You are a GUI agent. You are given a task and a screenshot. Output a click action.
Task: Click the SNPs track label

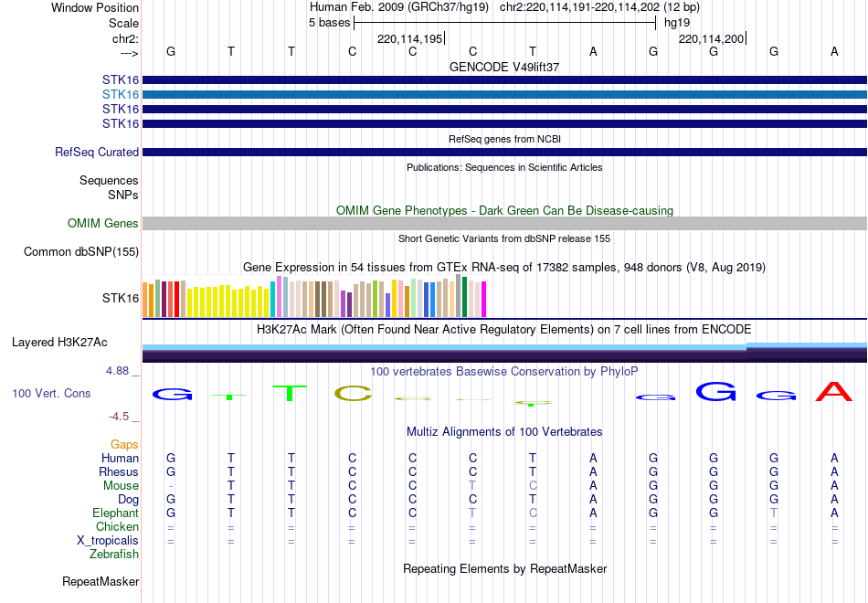123,195
